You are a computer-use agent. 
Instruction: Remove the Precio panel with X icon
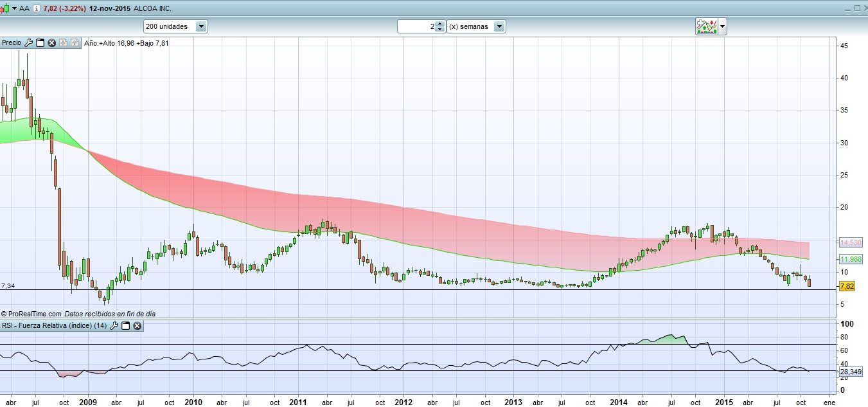(x=51, y=43)
